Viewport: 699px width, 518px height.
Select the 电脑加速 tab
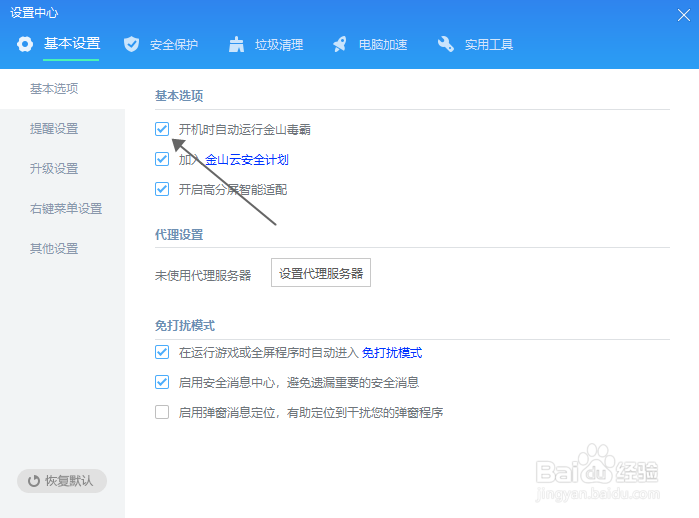[x=383, y=45]
